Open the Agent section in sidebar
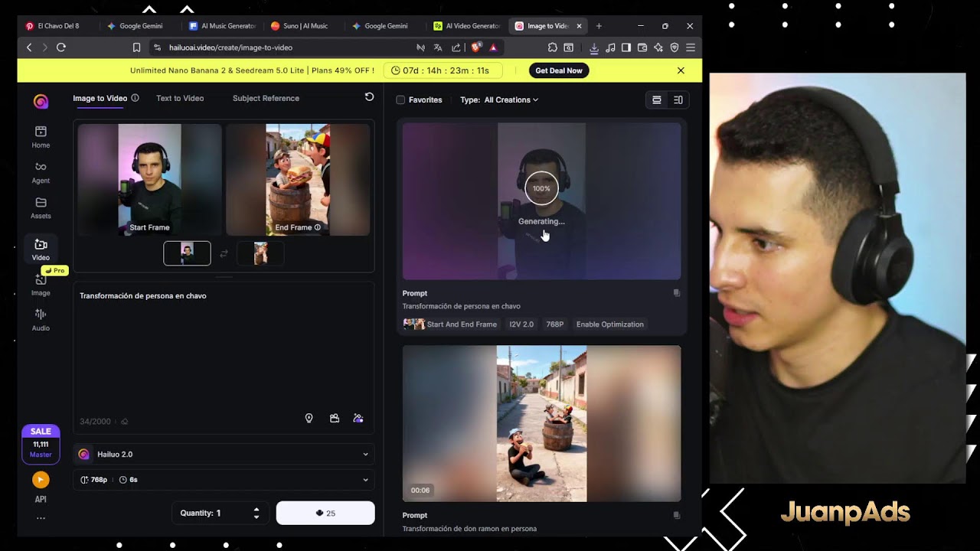Viewport: 980px width, 551px height. (41, 172)
